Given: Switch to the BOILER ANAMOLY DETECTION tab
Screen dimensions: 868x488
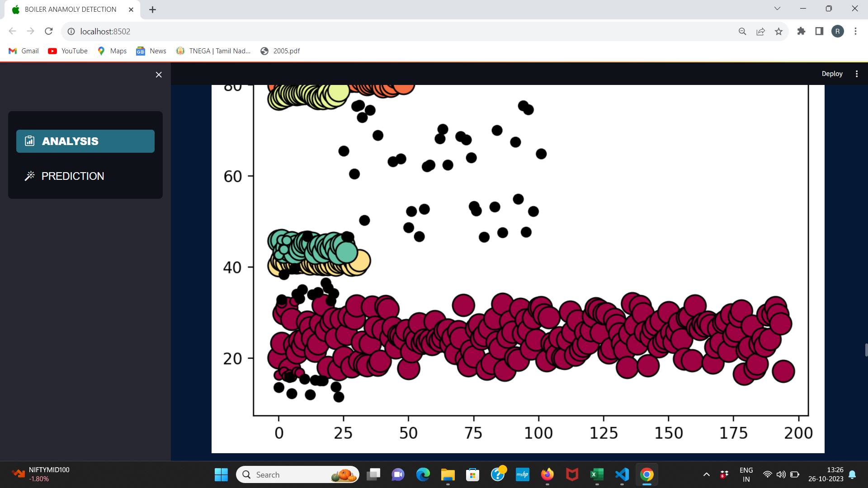Looking at the screenshot, I should point(70,9).
